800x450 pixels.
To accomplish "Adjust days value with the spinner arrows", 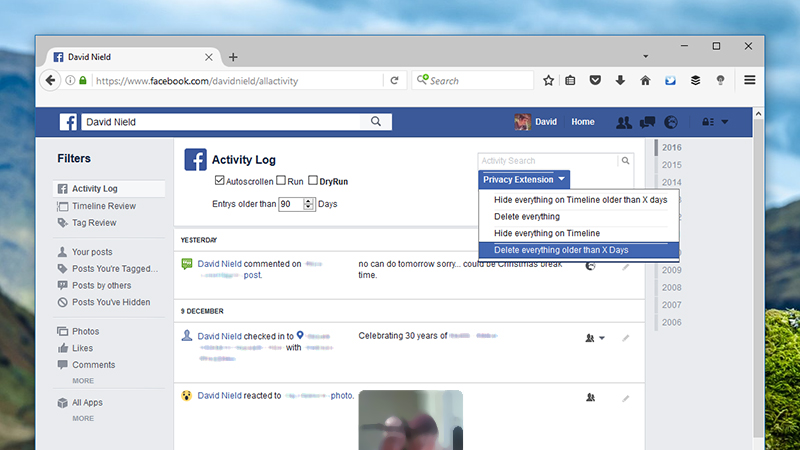I will coord(308,204).
